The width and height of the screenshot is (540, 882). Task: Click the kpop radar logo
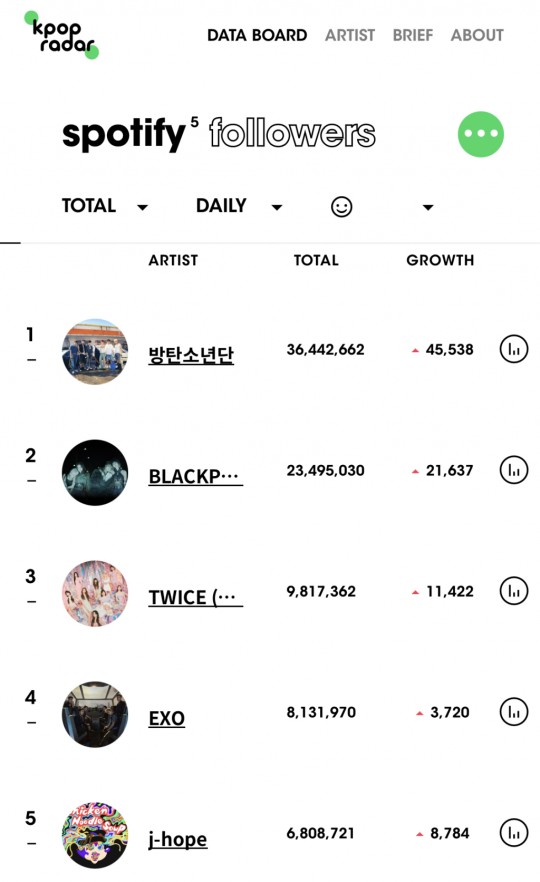point(62,35)
